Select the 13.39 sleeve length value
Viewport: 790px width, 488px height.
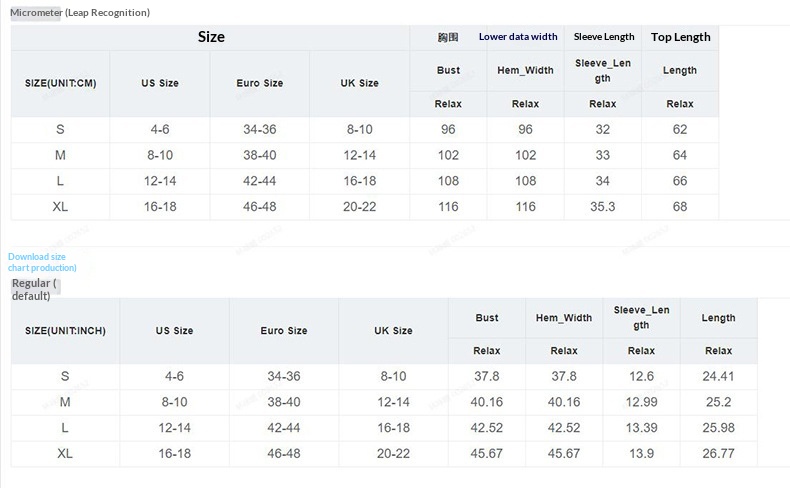pos(641,427)
